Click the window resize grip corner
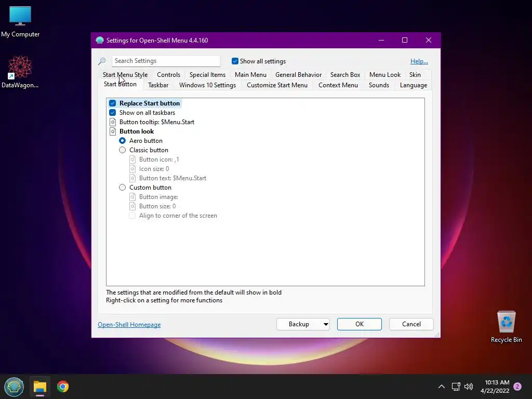 [x=437, y=335]
